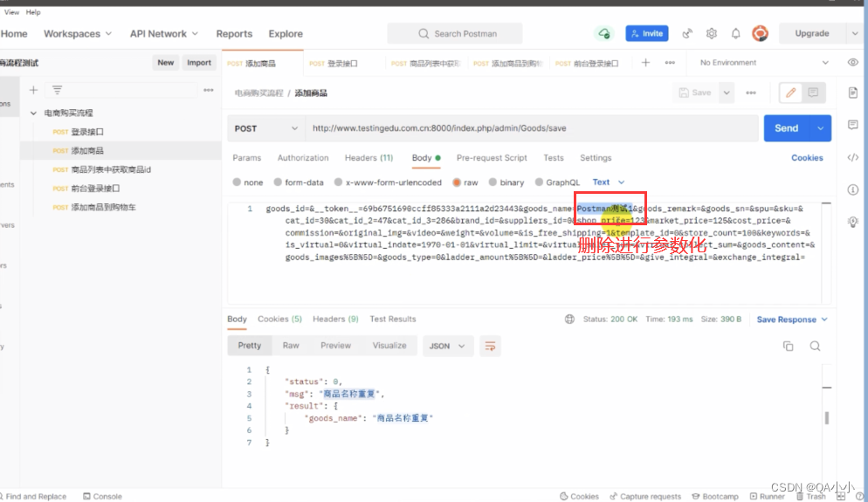This screenshot has width=868, height=502.
Task: Expand the Send button arrow
Action: tap(820, 128)
